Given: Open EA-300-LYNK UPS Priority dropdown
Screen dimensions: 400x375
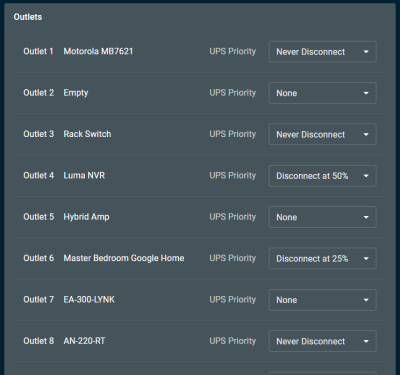Looking at the screenshot, I should (323, 300).
